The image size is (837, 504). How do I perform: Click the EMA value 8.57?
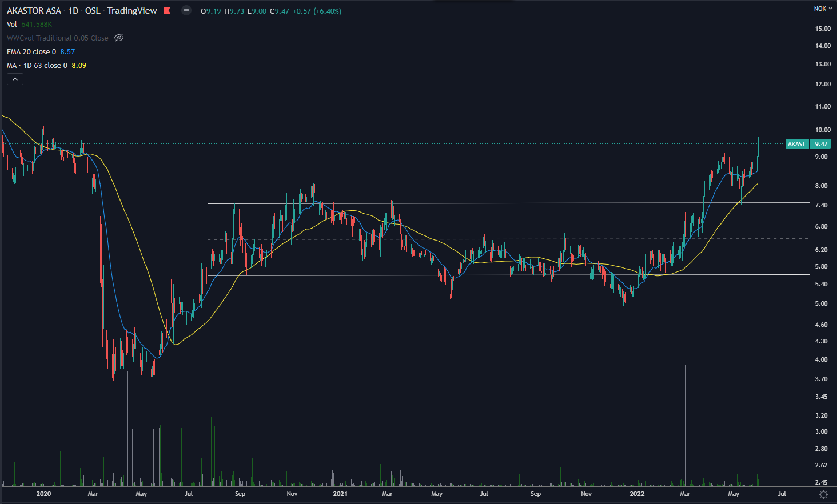pos(67,51)
